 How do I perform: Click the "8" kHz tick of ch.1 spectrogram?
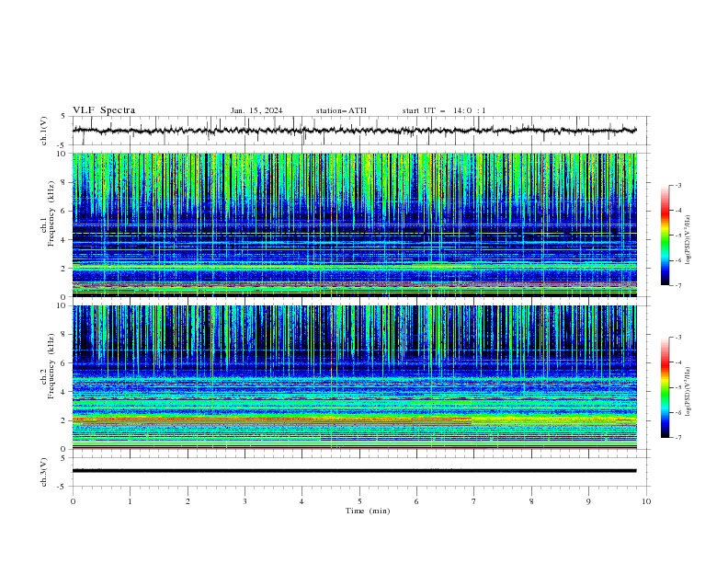(x=65, y=182)
